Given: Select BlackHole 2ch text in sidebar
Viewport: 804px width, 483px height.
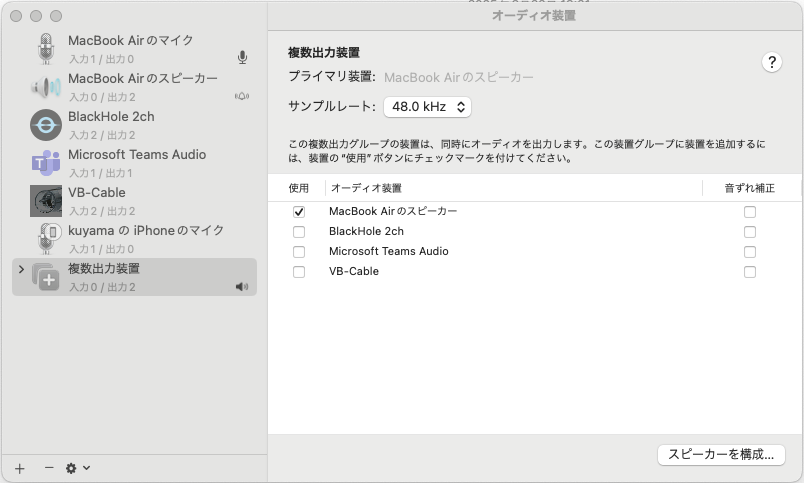Looking at the screenshot, I should (x=111, y=116).
